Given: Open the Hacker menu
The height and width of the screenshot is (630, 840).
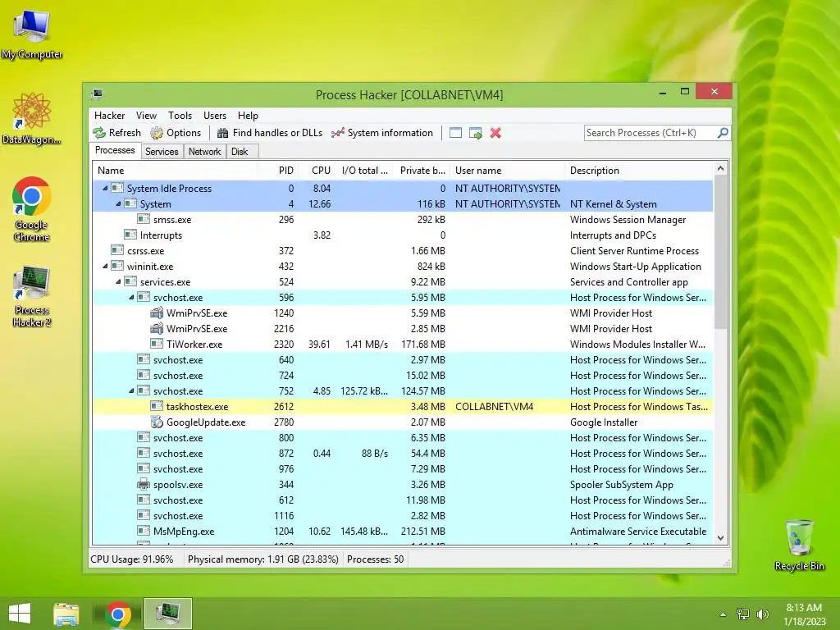Looking at the screenshot, I should [109, 115].
